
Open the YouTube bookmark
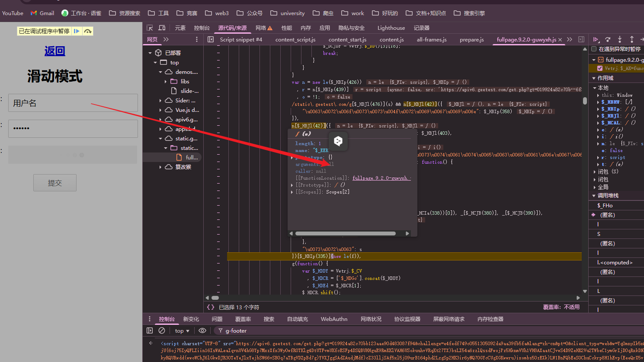(x=13, y=13)
